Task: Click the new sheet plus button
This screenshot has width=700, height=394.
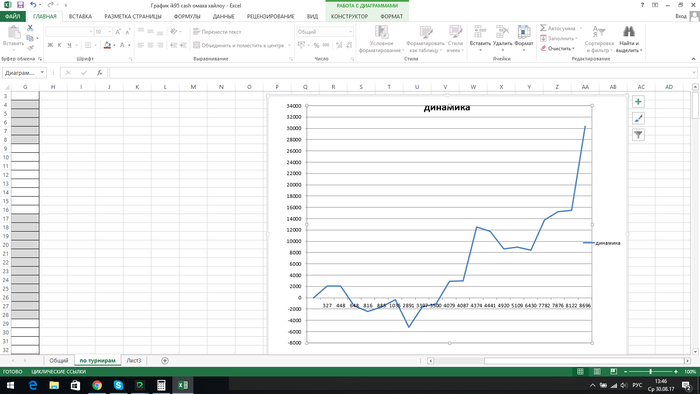Action: (x=165, y=361)
